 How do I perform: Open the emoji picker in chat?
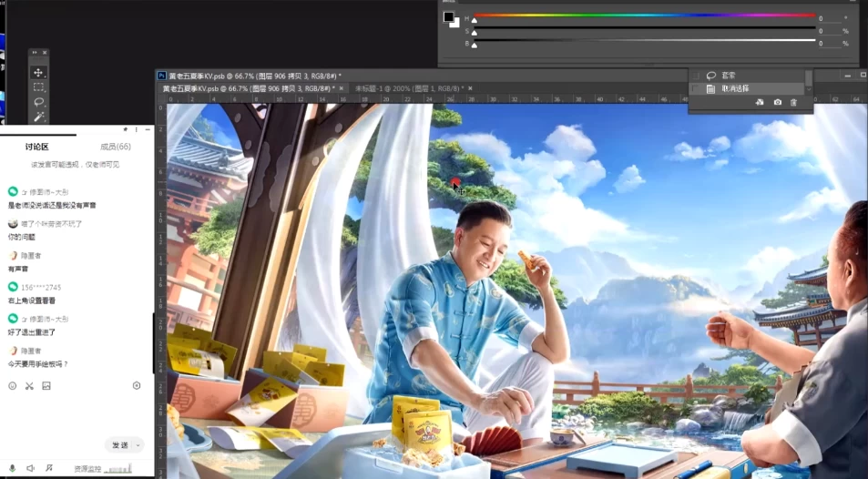tap(13, 386)
